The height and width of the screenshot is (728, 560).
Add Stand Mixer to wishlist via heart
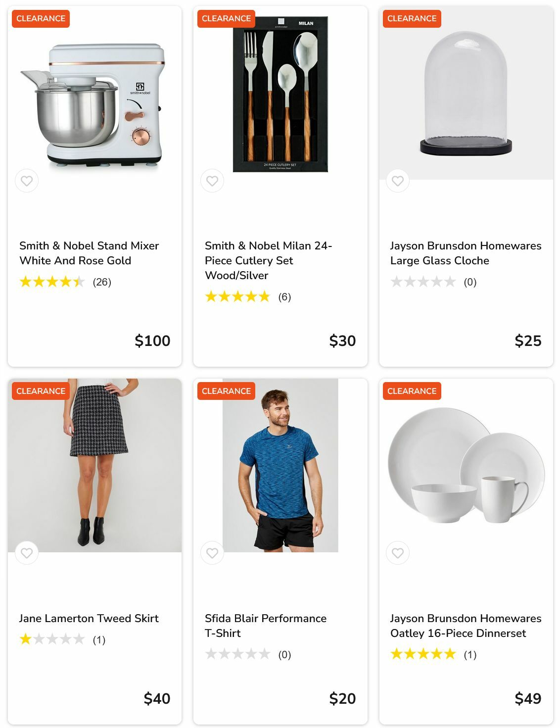tap(27, 181)
